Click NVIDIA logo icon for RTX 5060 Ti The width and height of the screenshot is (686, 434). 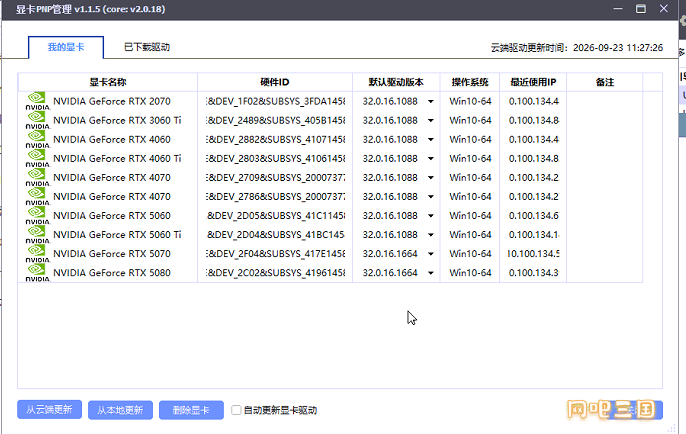click(38, 234)
